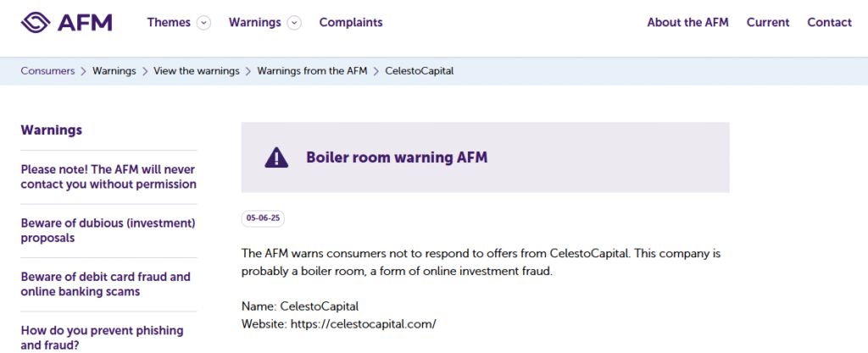Click the 05-06-25 date badge

(x=263, y=218)
